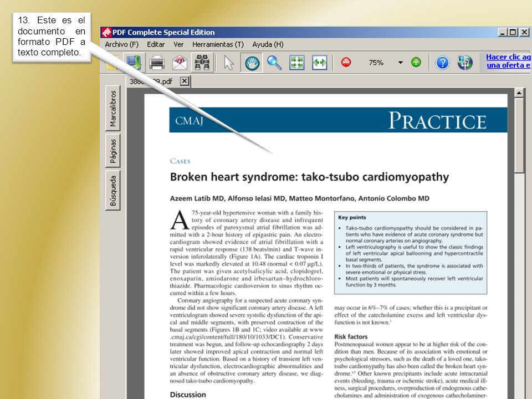Click the 'PRACTICE' banner text
Viewport: 532px width, 399px height.
click(437, 120)
